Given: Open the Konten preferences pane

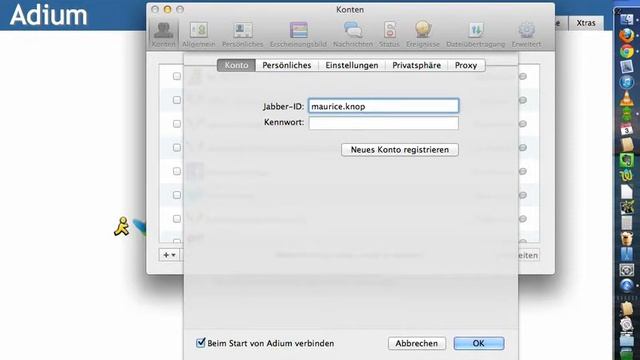Looking at the screenshot, I should [x=163, y=34].
